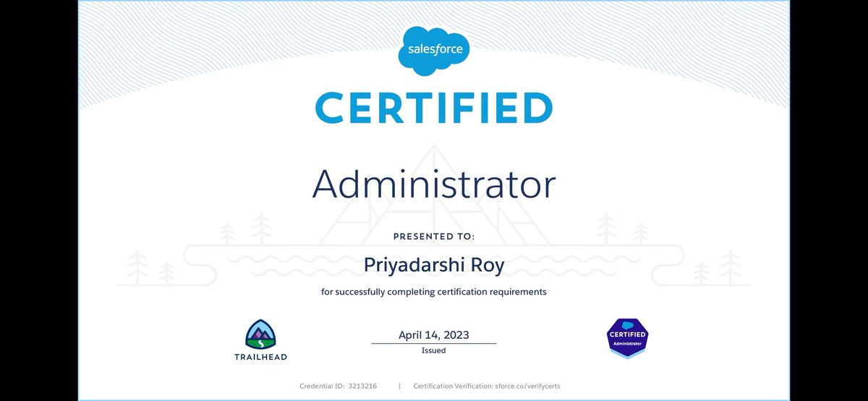The height and width of the screenshot is (401, 868).
Task: Click the Credential ID 3213216 text
Action: (339, 387)
